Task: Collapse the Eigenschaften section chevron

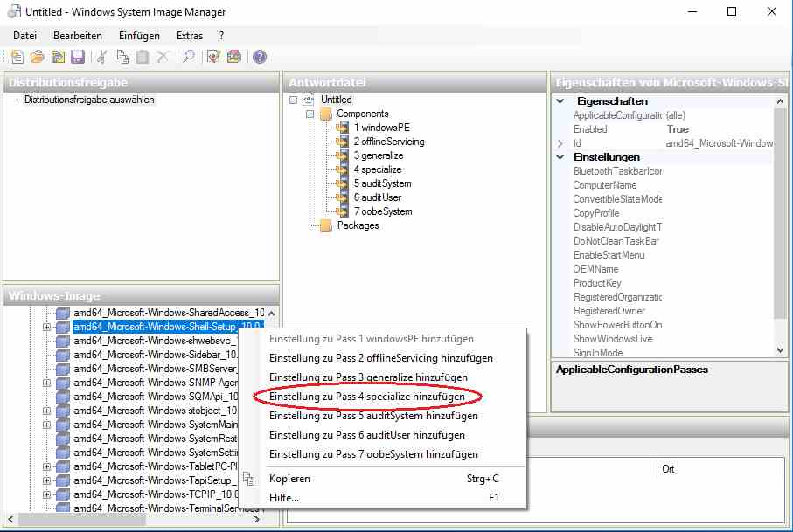Action: tap(560, 101)
